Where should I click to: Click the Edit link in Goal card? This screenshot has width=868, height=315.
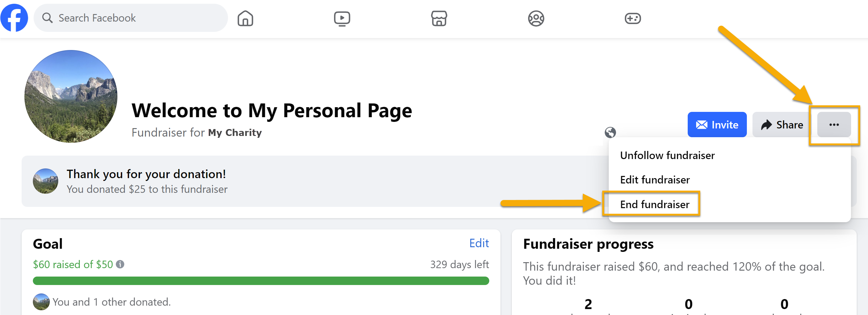(x=479, y=243)
